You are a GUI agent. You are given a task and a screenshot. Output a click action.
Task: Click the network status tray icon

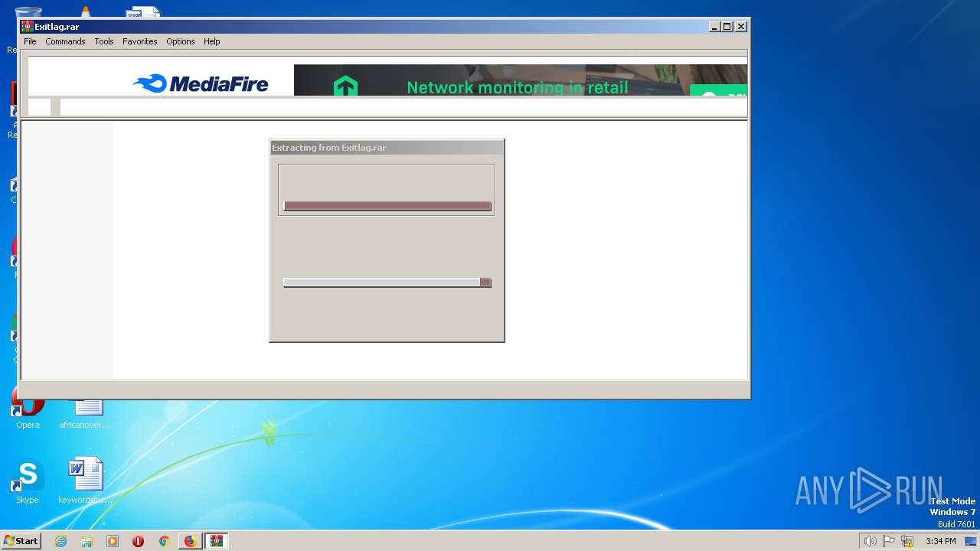(907, 541)
